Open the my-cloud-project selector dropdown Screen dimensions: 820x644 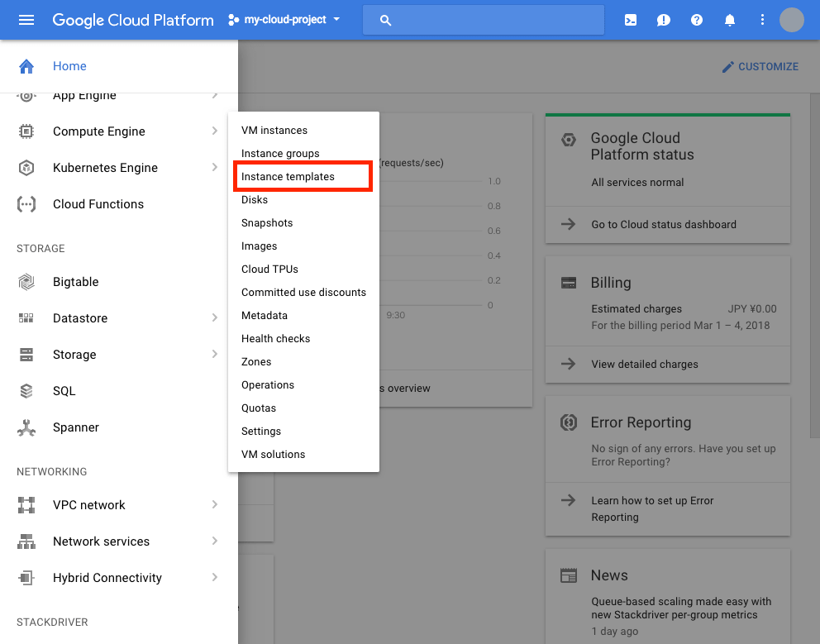tap(284, 20)
